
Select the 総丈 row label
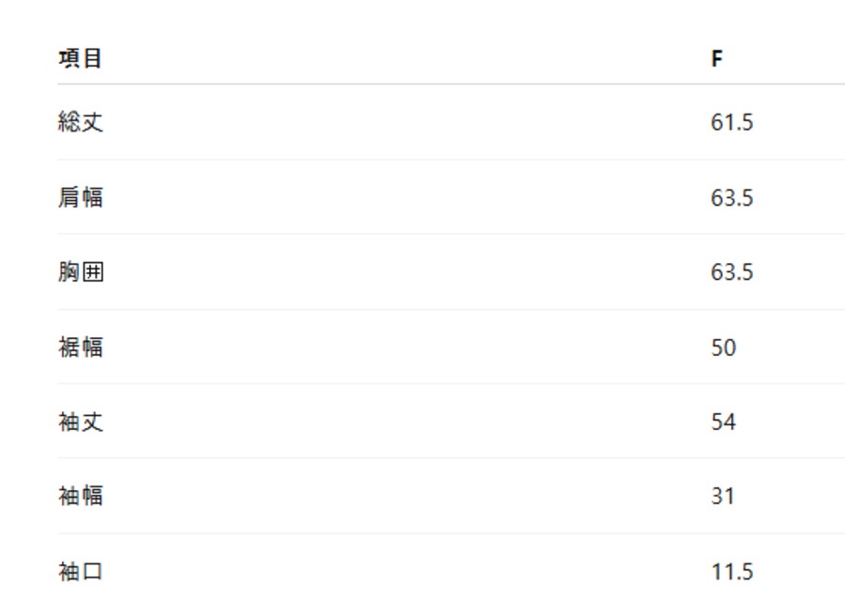coord(81,122)
